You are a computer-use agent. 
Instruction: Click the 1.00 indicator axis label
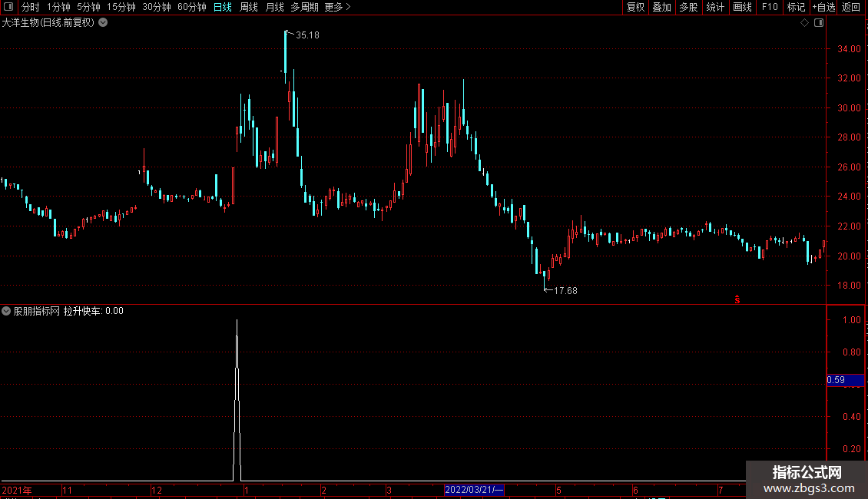point(851,320)
